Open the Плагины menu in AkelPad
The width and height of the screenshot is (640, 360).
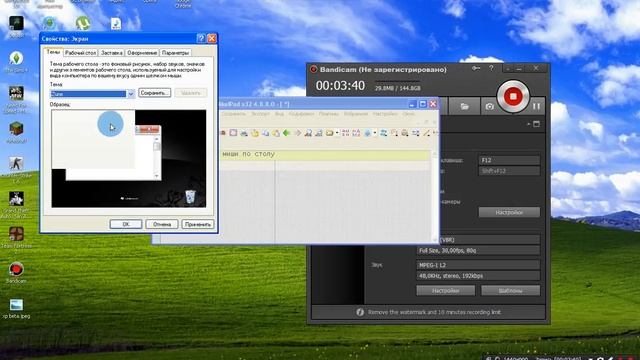point(329,114)
